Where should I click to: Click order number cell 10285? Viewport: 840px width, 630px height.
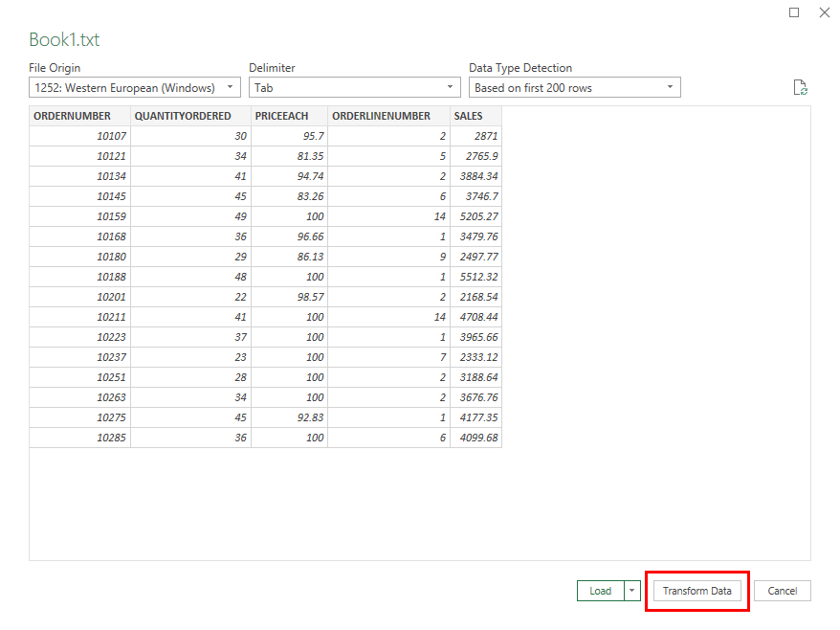pos(79,438)
